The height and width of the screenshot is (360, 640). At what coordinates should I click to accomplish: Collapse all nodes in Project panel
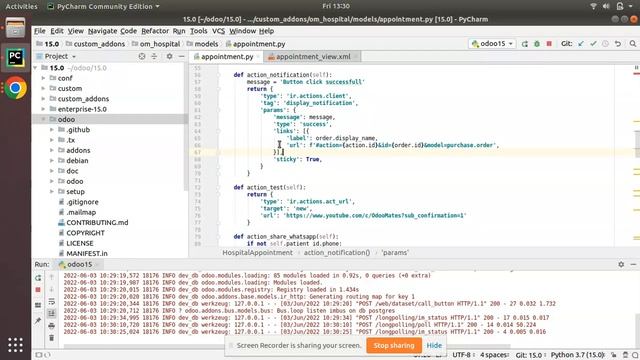point(154,56)
